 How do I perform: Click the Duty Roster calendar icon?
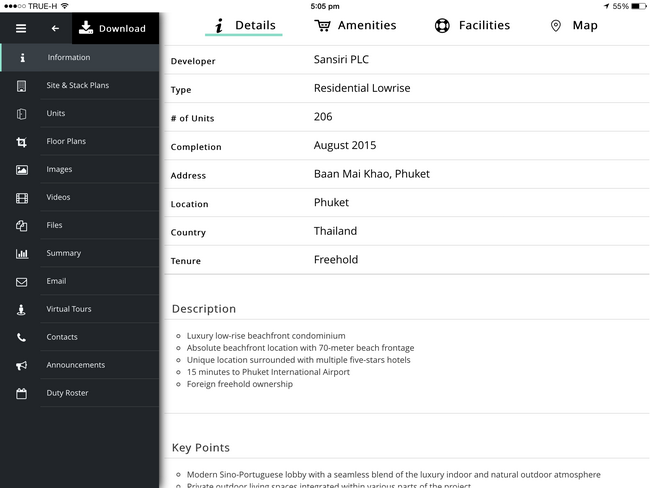tap(22, 393)
